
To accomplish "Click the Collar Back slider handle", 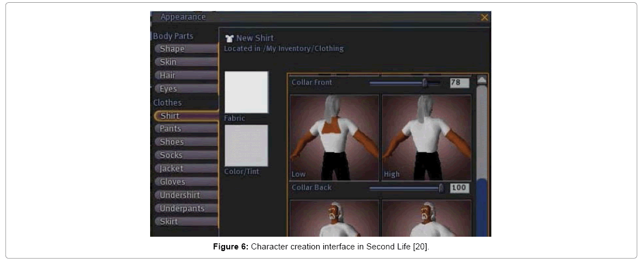I will pyautogui.click(x=441, y=188).
